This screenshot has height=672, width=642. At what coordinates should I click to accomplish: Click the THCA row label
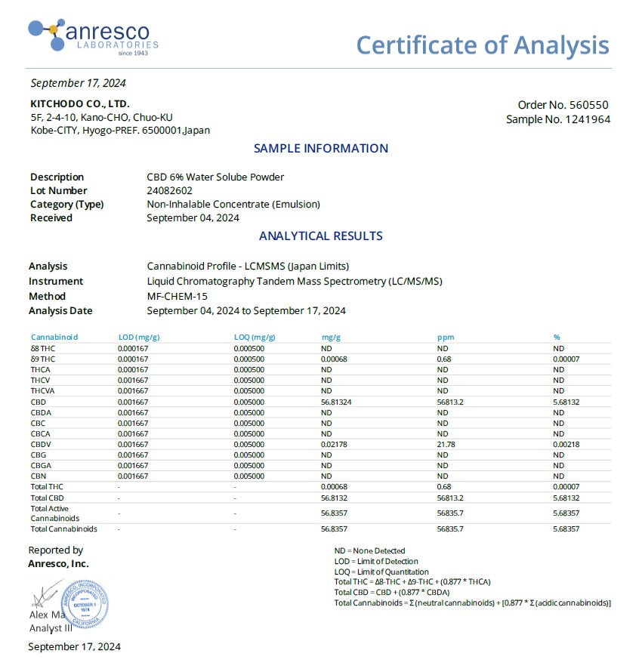click(x=40, y=370)
